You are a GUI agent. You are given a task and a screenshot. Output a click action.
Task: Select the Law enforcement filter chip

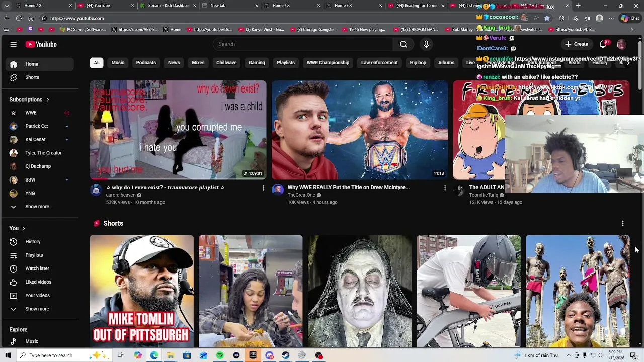pos(379,63)
